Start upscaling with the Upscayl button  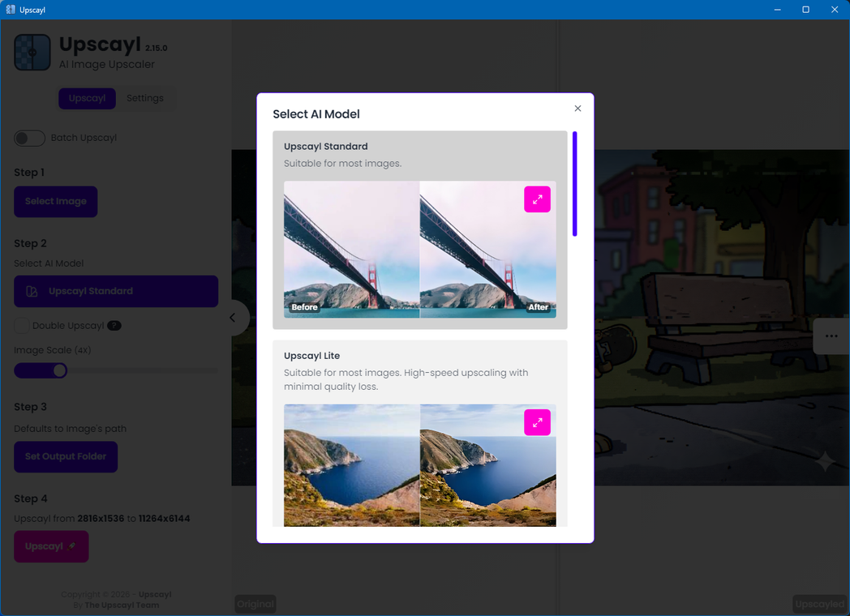pyautogui.click(x=51, y=546)
